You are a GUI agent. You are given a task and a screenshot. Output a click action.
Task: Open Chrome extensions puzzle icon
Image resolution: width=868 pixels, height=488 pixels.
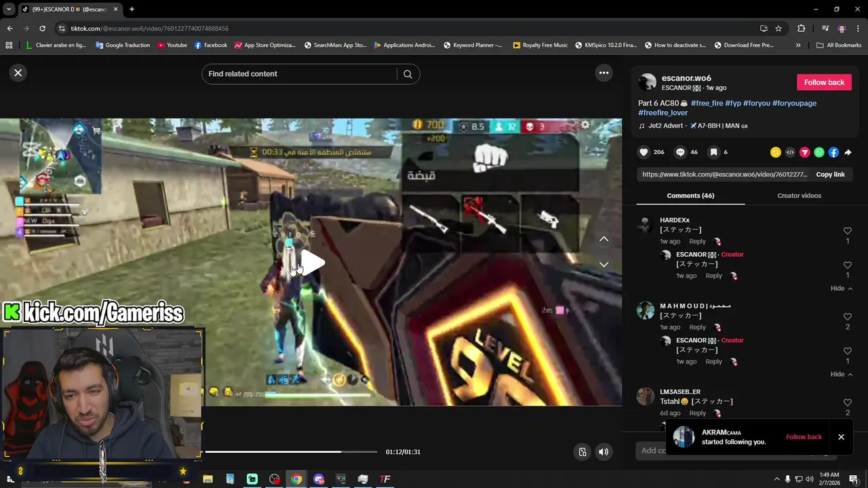click(x=801, y=28)
